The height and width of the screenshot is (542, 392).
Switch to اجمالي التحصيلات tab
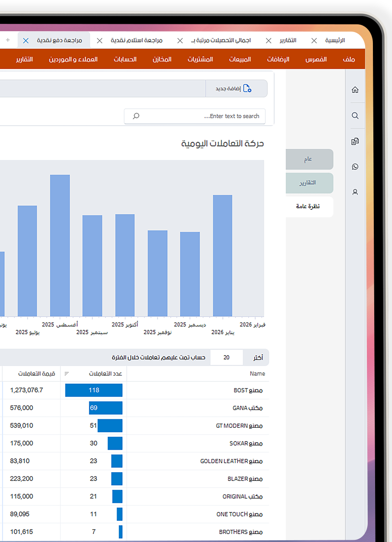[x=227, y=40]
